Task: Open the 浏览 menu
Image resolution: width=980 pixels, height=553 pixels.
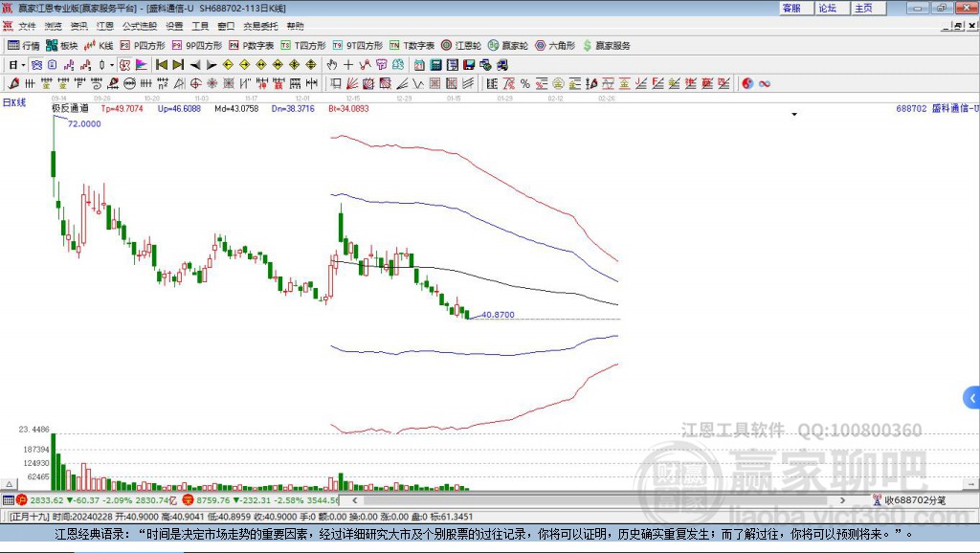Action: [x=54, y=26]
